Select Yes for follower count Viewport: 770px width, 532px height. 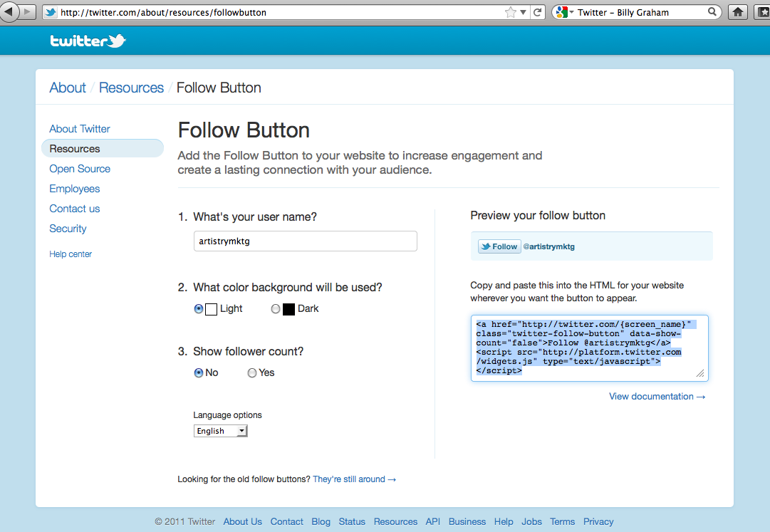(x=252, y=373)
